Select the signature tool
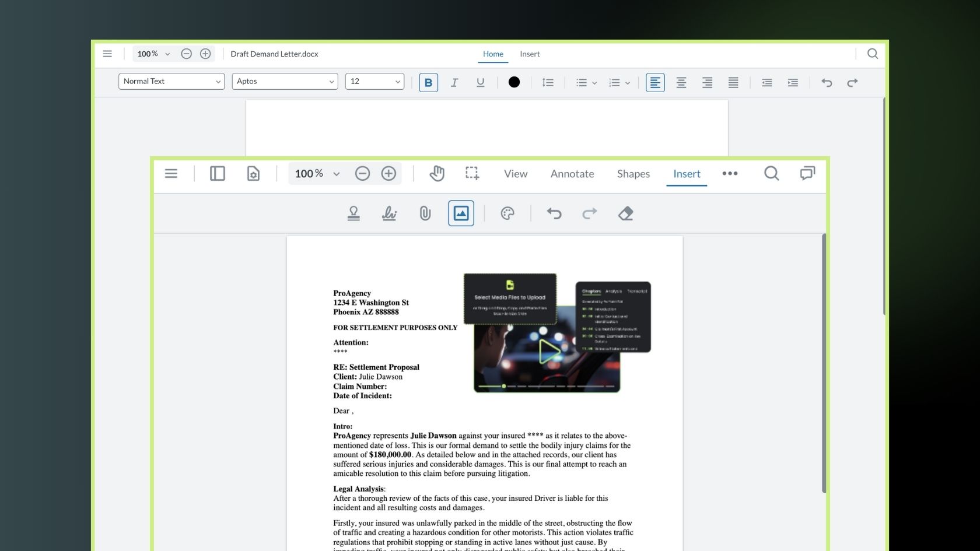Screen dimensions: 980x551 coord(389,213)
